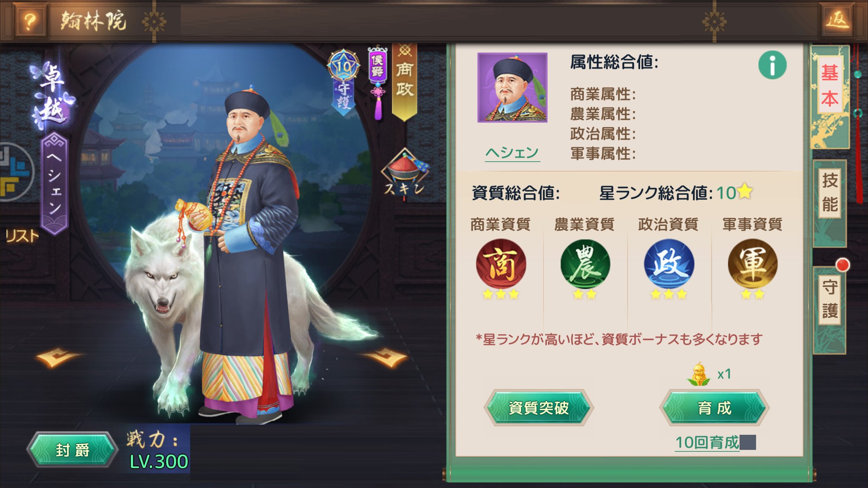
Task: Select the green 農 agriculture aptitude emblem
Action: pyautogui.click(x=585, y=264)
